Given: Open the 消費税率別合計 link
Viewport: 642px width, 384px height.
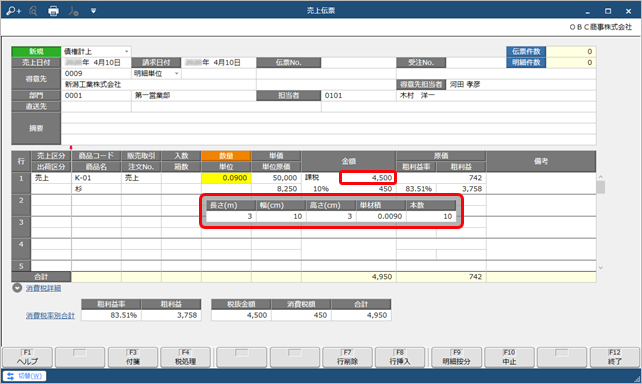Looking at the screenshot, I should (50, 316).
